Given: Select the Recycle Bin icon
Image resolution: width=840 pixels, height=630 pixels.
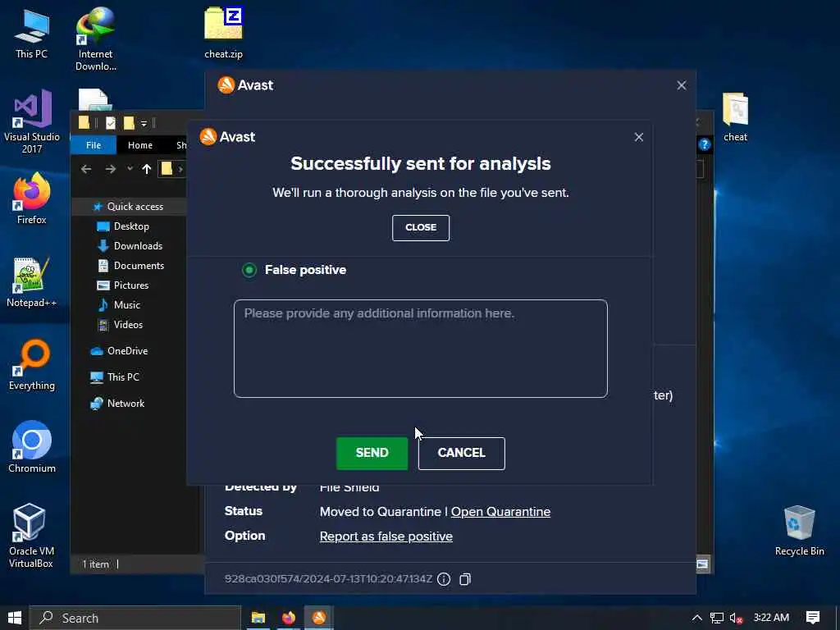Looking at the screenshot, I should [799, 531].
